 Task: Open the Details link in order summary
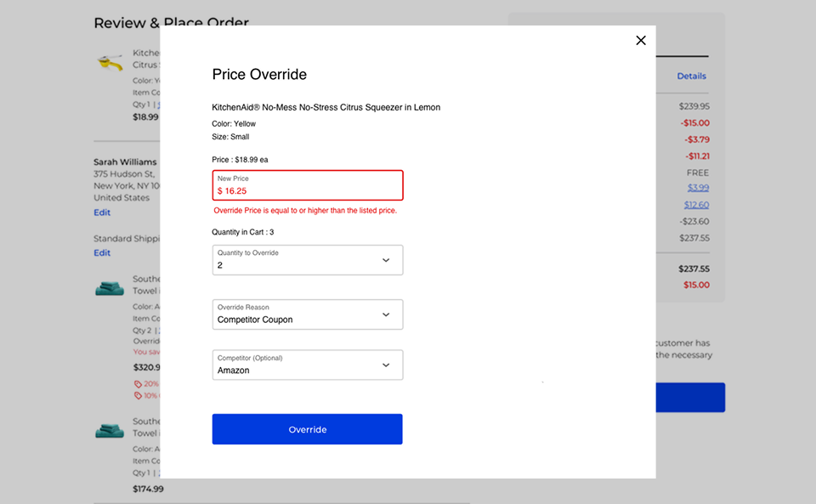point(691,76)
